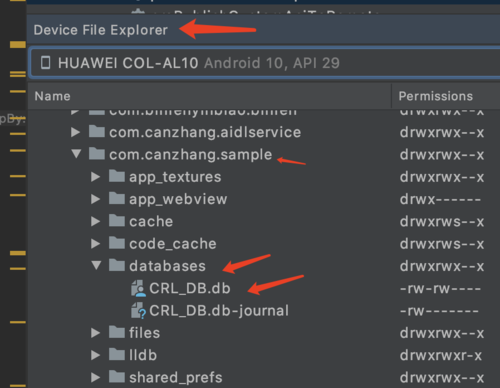
Task: Click the phone icon beside HUAWEI COL-AL10
Action: coord(45,63)
